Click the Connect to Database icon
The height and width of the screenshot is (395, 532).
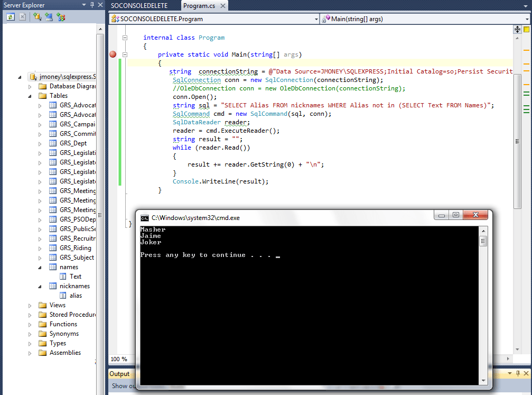point(37,16)
